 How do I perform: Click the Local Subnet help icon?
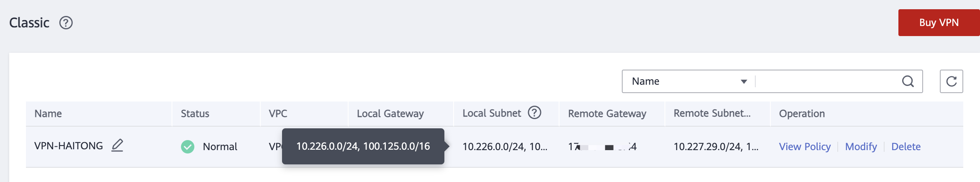pyautogui.click(x=534, y=113)
